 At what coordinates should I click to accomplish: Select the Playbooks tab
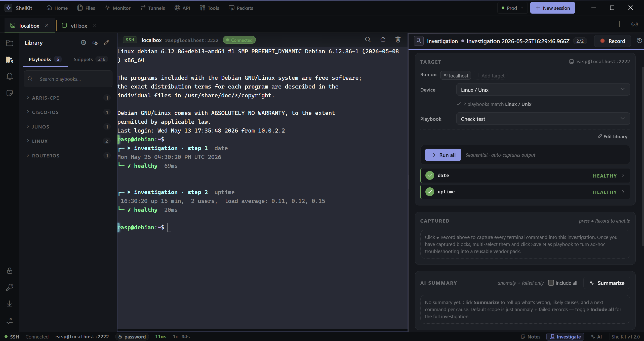tap(45, 59)
